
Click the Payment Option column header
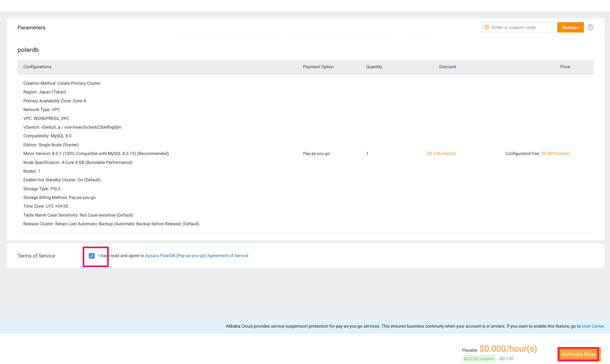pos(318,67)
